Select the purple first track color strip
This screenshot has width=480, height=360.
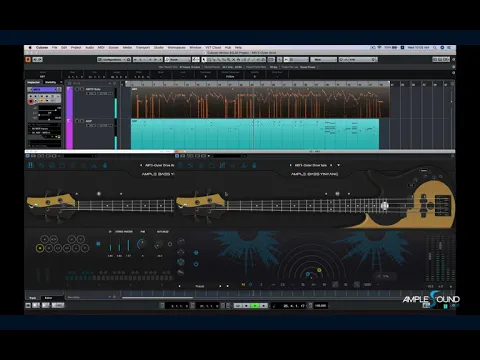pos(69,102)
